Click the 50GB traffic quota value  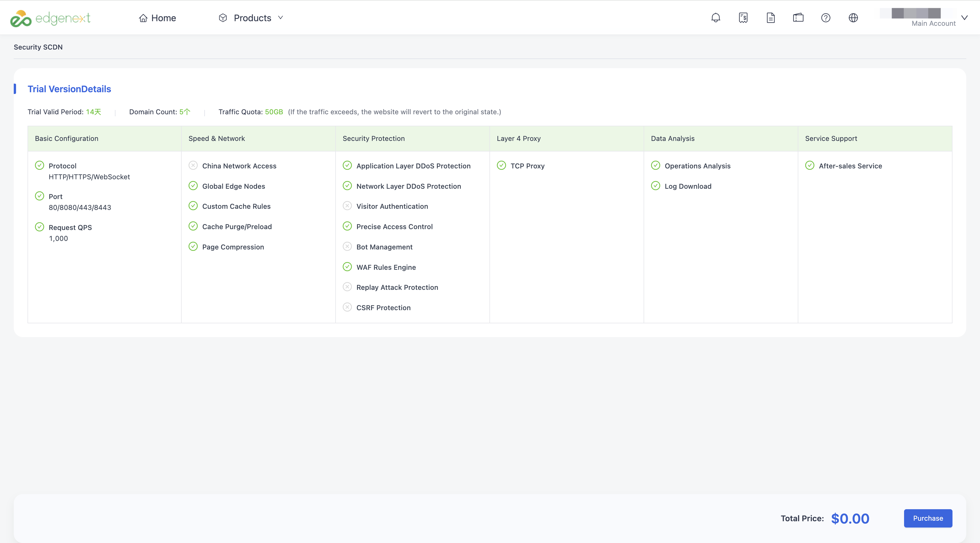coord(274,112)
